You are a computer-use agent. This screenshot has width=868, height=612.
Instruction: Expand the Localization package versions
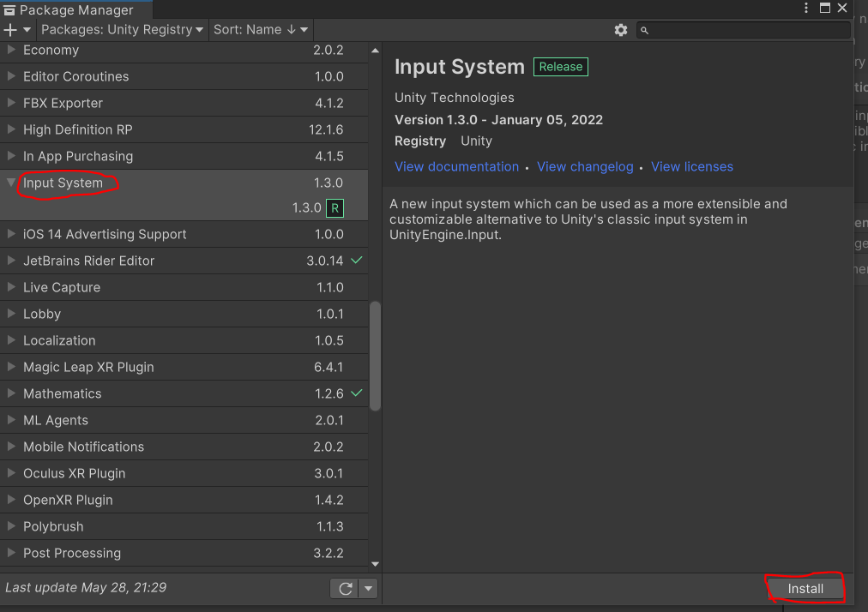tap(10, 340)
